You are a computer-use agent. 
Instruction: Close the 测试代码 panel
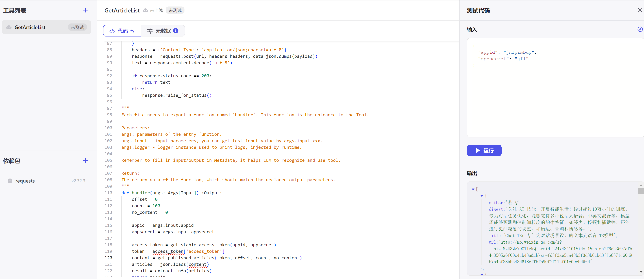tap(640, 10)
